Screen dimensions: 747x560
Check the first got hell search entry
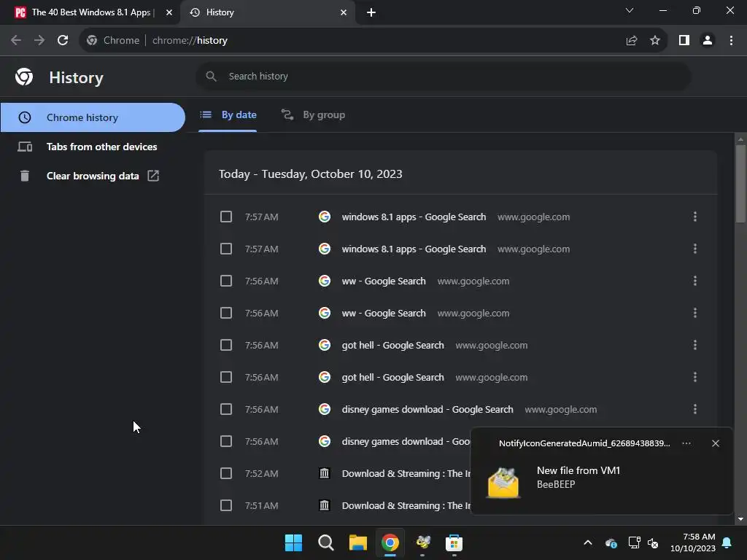click(x=226, y=345)
